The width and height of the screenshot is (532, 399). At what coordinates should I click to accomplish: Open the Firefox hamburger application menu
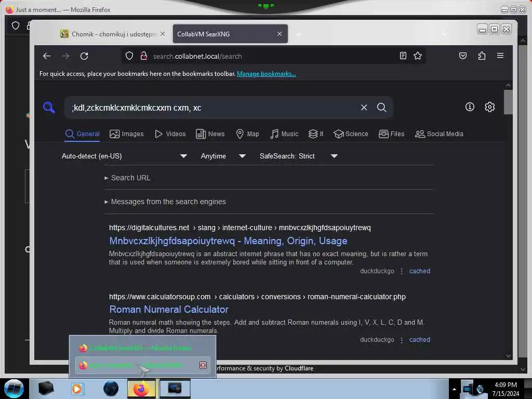(x=500, y=56)
